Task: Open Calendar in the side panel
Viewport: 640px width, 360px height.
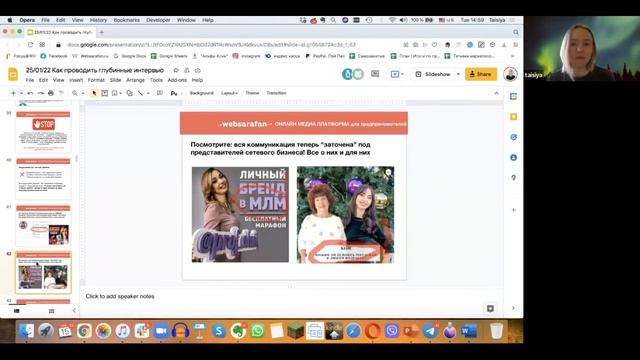Action: 513,97
